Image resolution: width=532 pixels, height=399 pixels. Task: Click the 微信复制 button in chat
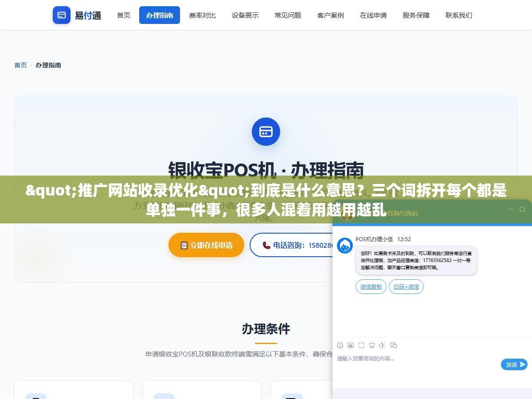371,286
